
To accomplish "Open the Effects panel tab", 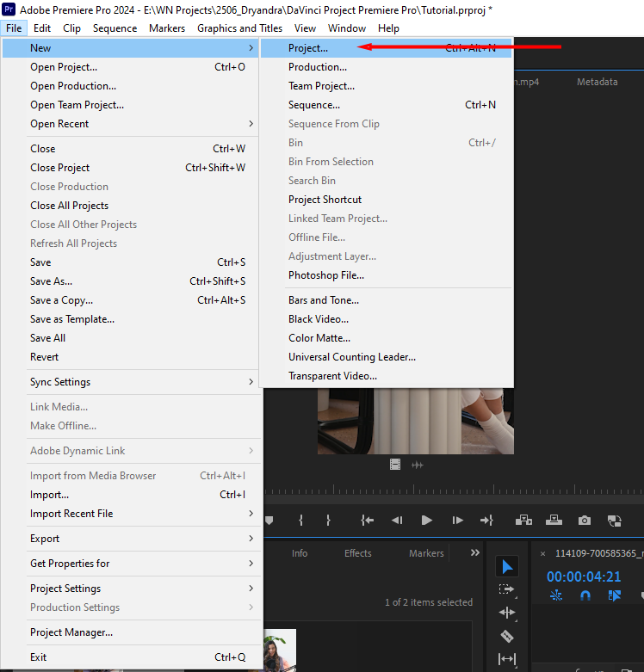I will pos(358,553).
